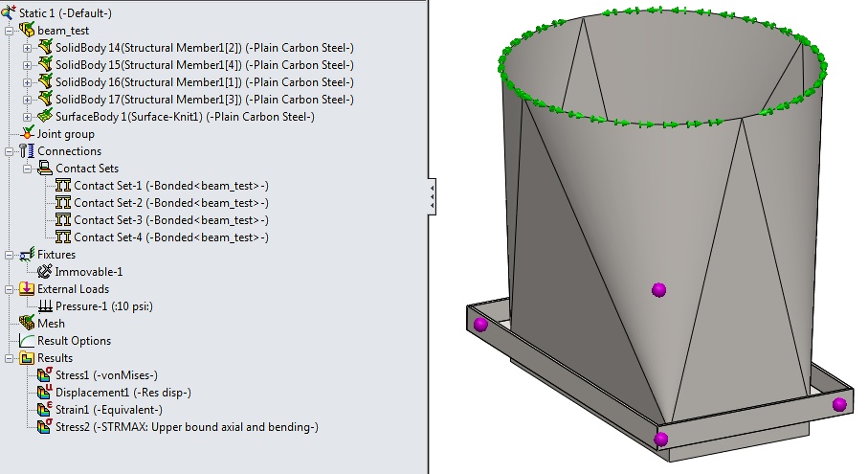868x474 pixels.
Task: Select SurfaceBody 1(Surface-Knit1) text
Action: [129, 116]
